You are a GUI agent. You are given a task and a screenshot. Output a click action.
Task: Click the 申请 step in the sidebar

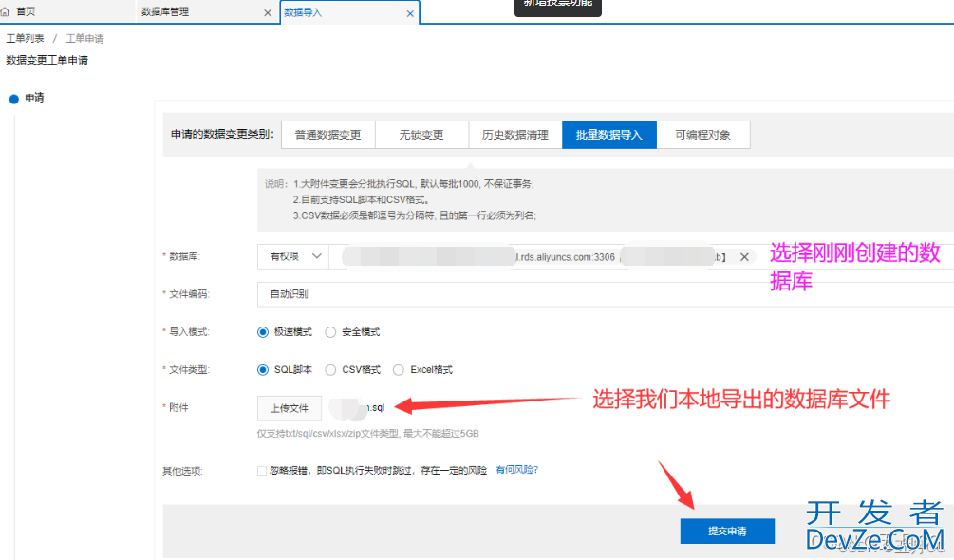click(34, 97)
